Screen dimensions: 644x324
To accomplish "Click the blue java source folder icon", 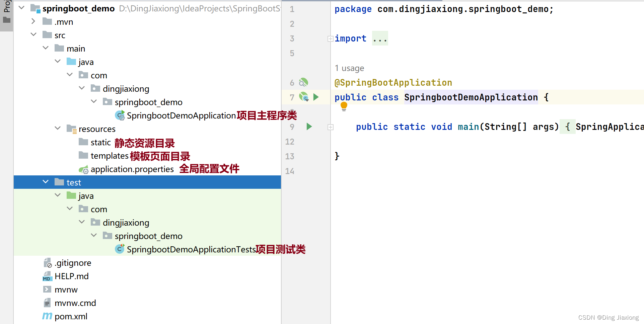I will 71,61.
